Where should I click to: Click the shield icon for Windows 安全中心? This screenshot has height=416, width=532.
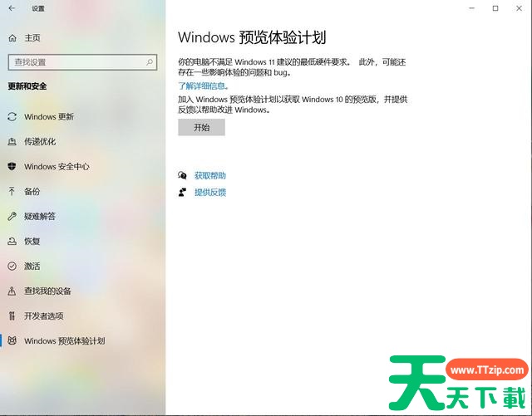[x=12, y=166]
